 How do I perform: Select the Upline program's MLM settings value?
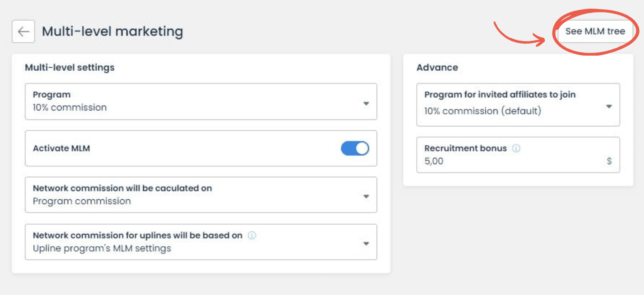pyautogui.click(x=102, y=248)
